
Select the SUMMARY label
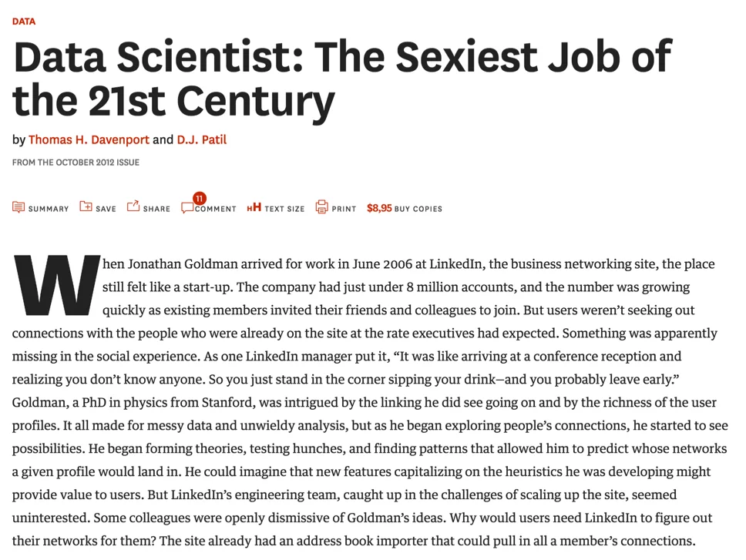[49, 209]
